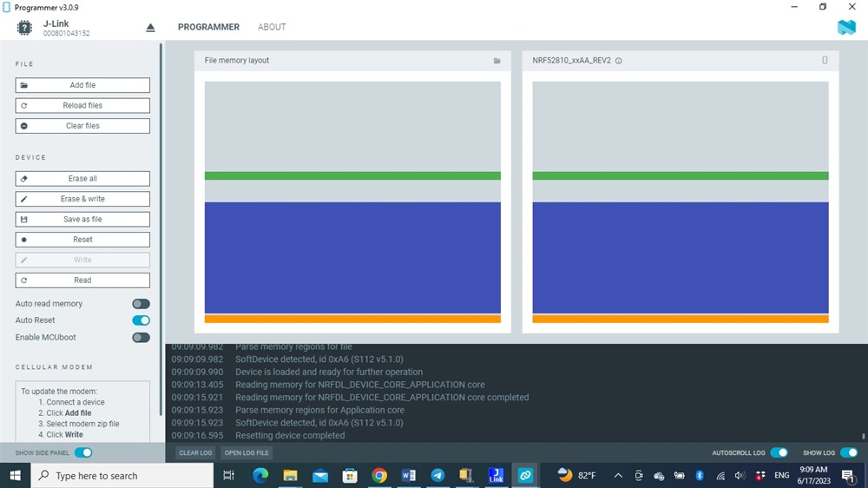This screenshot has height=488, width=868.
Task: Click the Add file button
Action: [82, 85]
